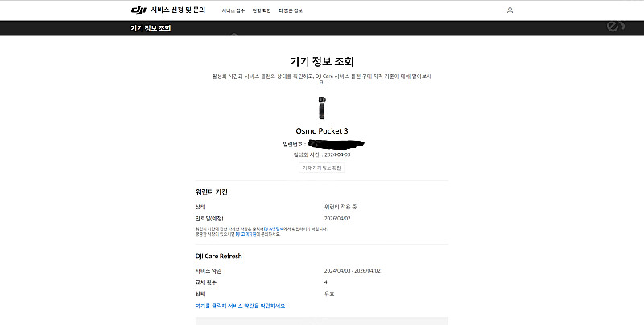Select the activation date 2024-04-03 line
Image resolution: width=644 pixels, height=325 pixels.
(x=322, y=154)
